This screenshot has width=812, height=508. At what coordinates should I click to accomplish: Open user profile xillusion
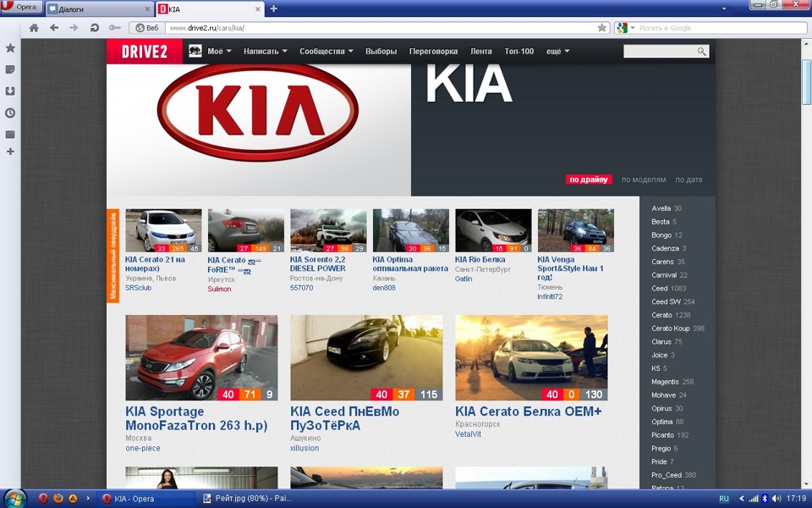coord(304,448)
